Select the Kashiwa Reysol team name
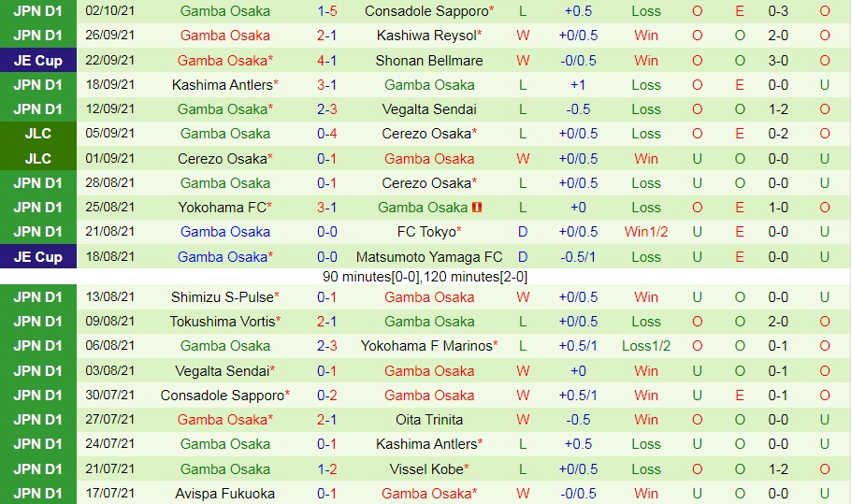The height and width of the screenshot is (504, 851). 426,36
